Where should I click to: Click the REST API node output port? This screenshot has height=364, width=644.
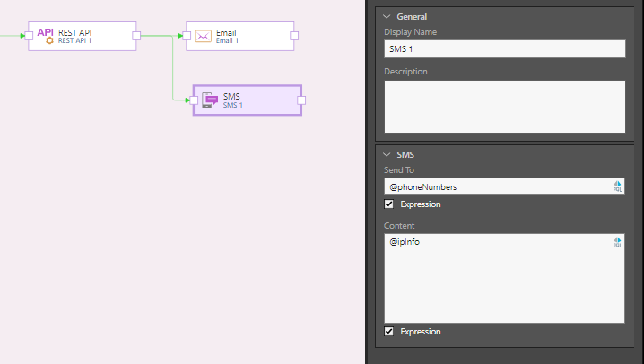coord(136,36)
